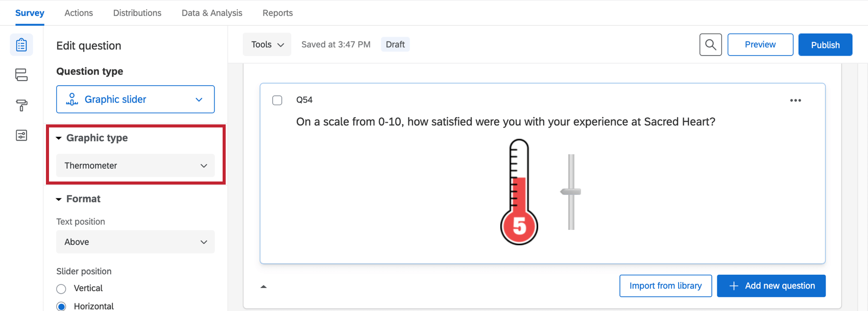Open the Survey flow panel
This screenshot has width=868, height=311.
(x=21, y=74)
